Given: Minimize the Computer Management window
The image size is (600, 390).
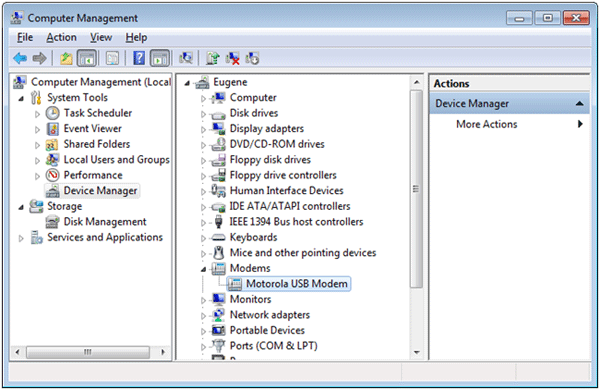Looking at the screenshot, I should tap(519, 18).
